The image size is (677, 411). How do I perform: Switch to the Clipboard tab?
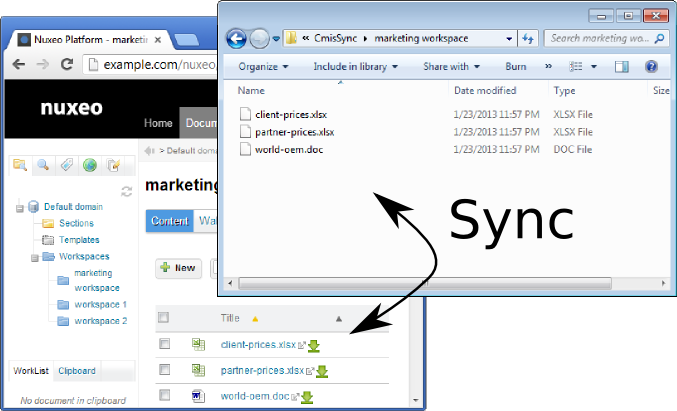76,371
